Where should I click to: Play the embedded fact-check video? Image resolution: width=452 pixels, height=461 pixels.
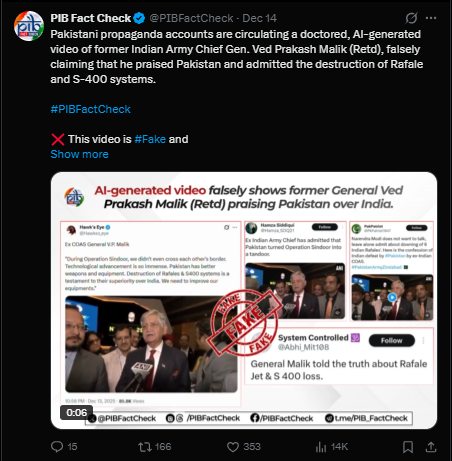(244, 300)
